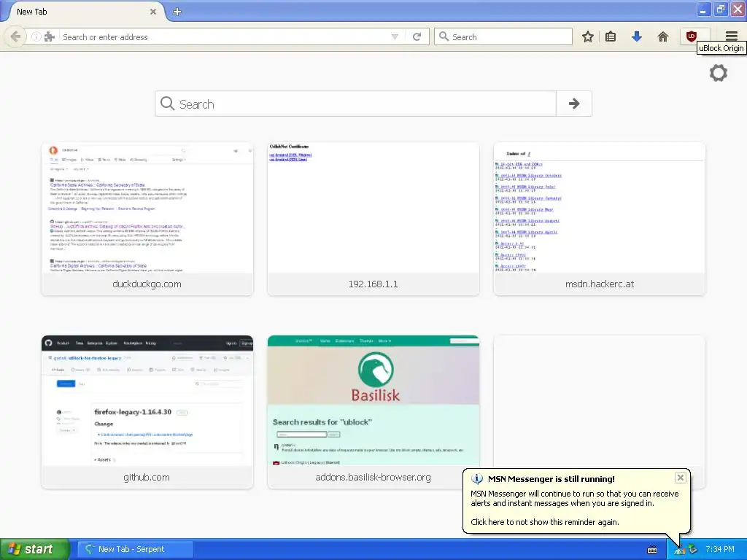
Task: Open the addons.basilisk-browser.org tile
Action: (x=373, y=412)
